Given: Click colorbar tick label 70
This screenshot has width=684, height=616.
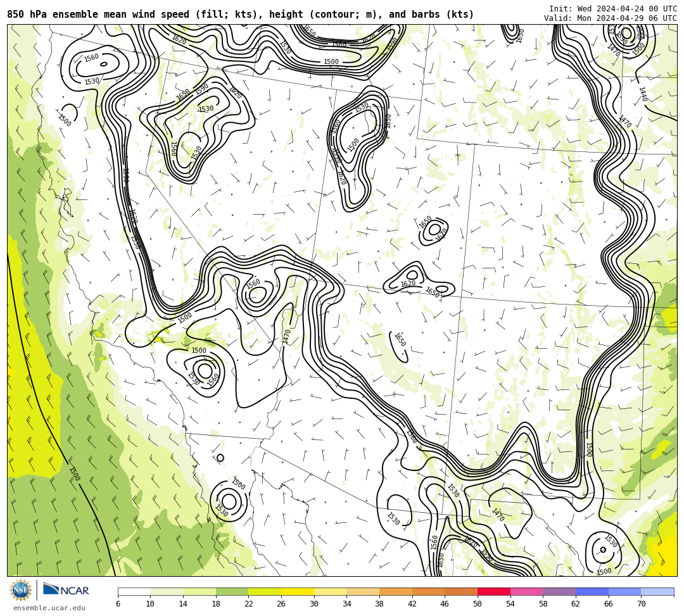Looking at the screenshot, I should pyautogui.click(x=641, y=604).
